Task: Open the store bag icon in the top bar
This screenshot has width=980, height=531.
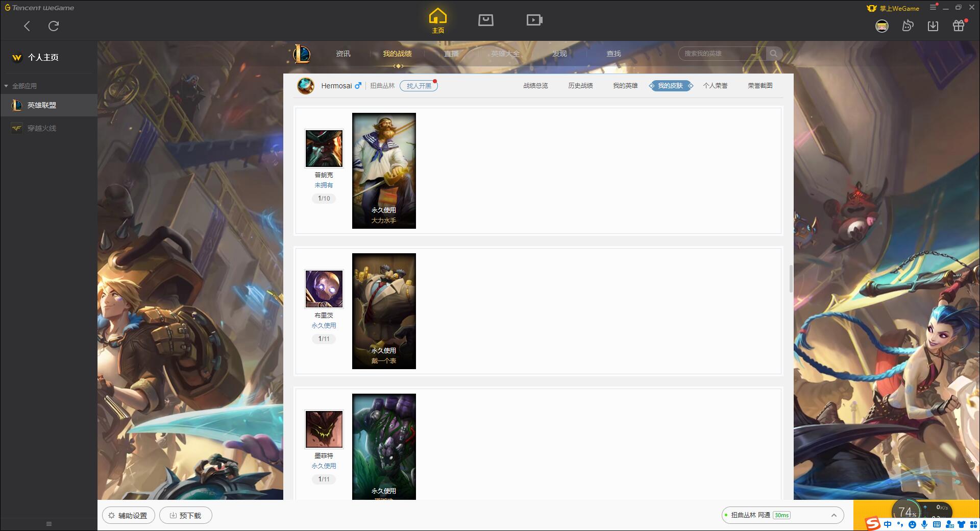Action: pyautogui.click(x=485, y=20)
